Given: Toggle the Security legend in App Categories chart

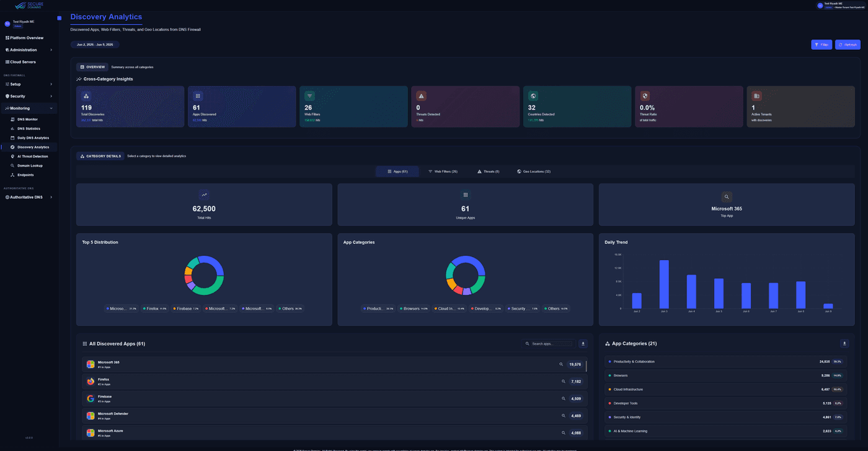Looking at the screenshot, I should (523, 309).
